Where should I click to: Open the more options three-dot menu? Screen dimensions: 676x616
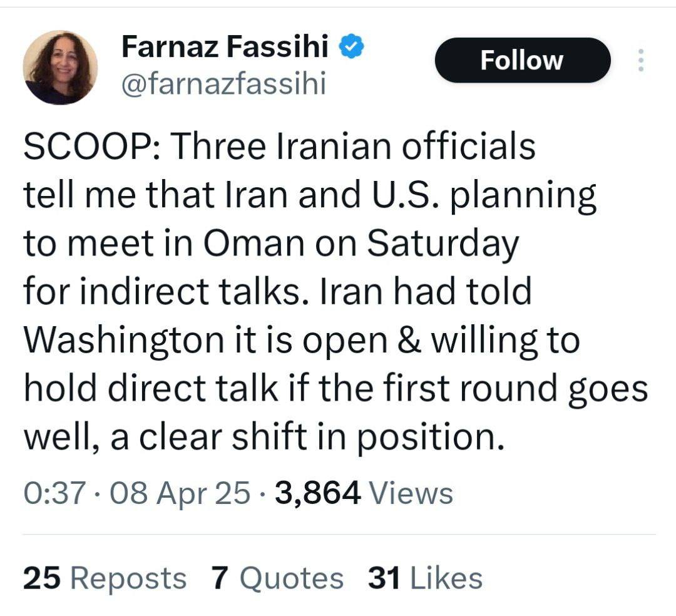[640, 61]
